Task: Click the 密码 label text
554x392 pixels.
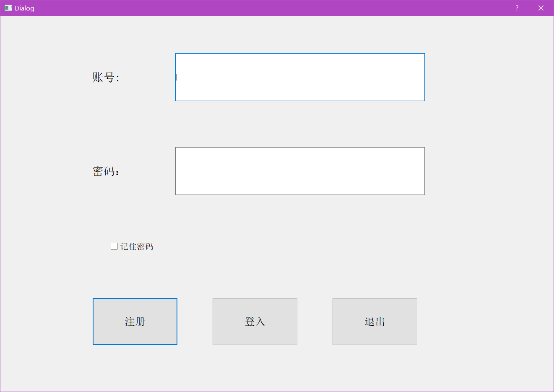Action: (105, 171)
